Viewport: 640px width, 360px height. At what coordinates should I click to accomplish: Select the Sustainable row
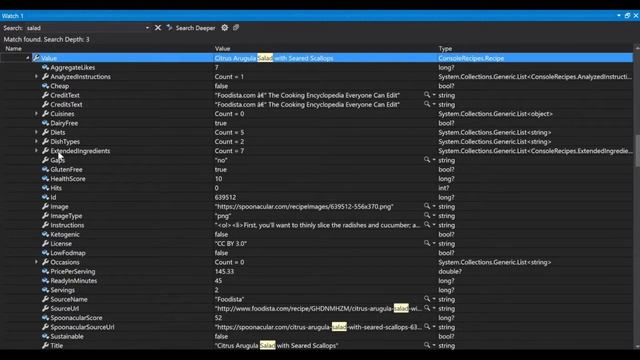317,336
